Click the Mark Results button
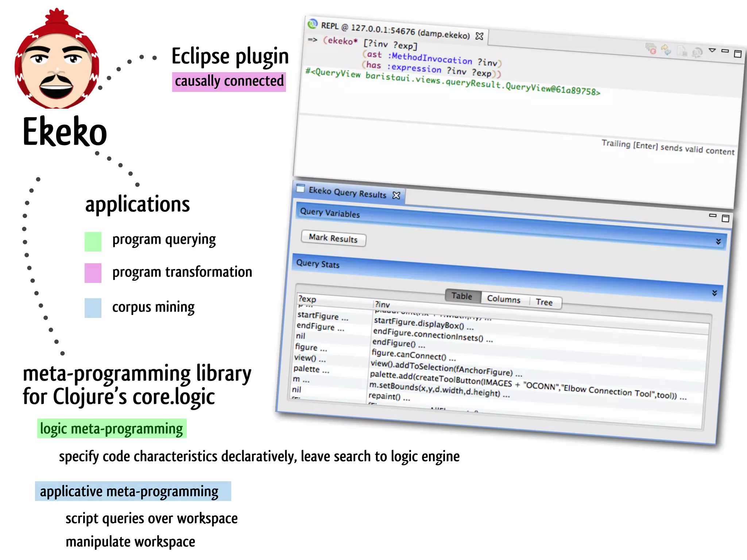The width and height of the screenshot is (747, 560). click(x=333, y=238)
